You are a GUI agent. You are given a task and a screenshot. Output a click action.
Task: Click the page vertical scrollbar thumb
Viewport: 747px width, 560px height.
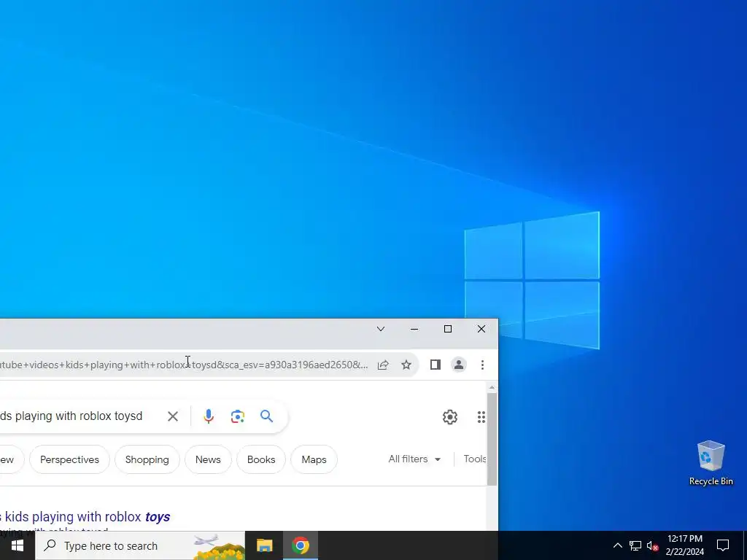pyautogui.click(x=492, y=439)
